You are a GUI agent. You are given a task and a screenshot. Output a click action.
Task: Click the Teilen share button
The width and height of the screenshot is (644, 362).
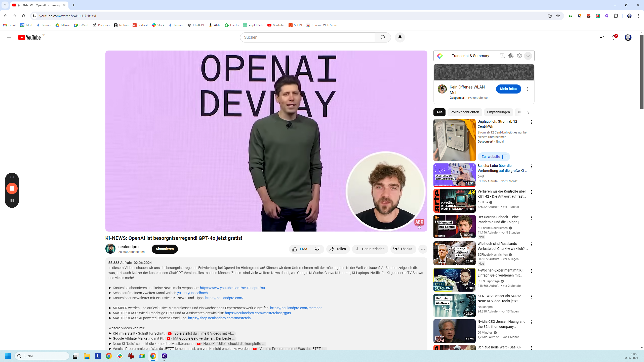338,249
